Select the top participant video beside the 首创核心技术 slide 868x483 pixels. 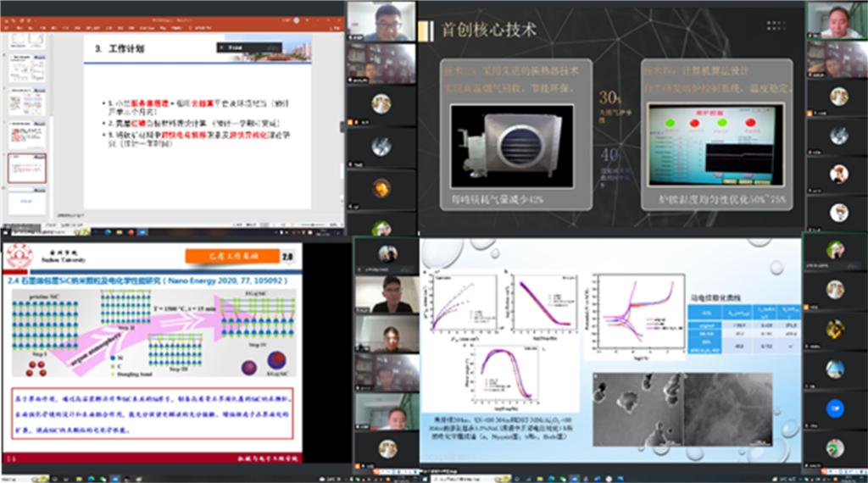point(834,19)
